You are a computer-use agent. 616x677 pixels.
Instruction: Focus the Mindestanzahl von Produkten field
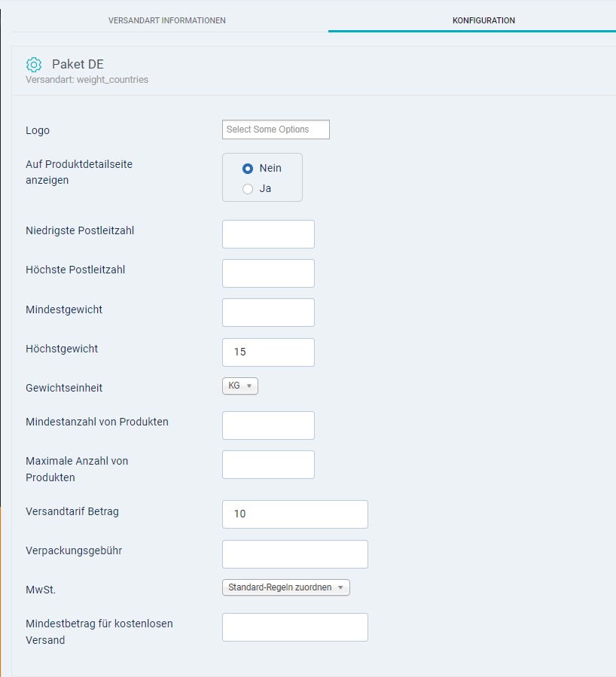[268, 425]
